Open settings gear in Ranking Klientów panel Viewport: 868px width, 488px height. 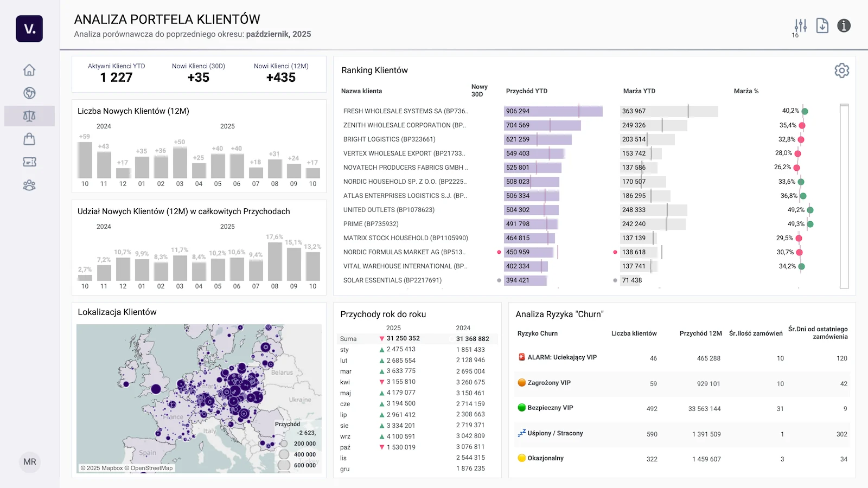(x=841, y=70)
